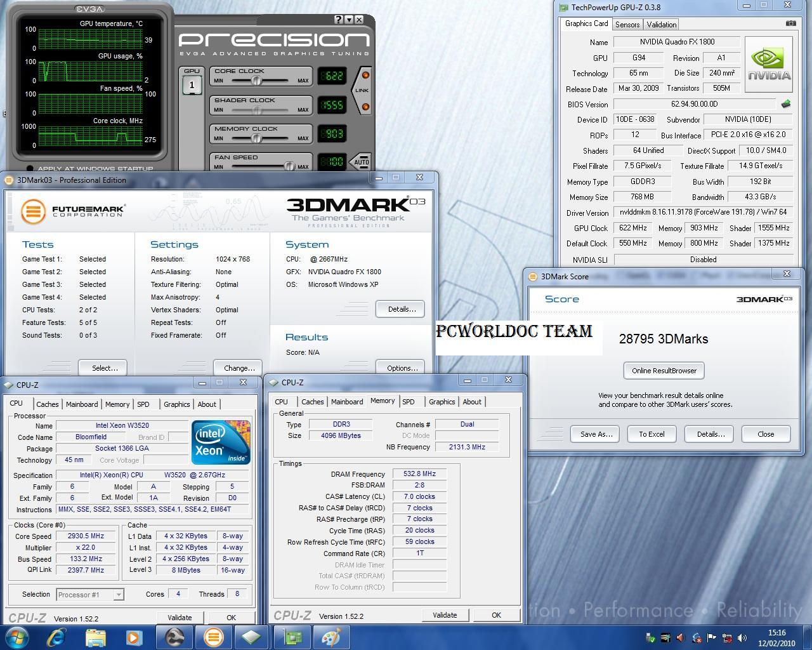Click Precision minimize down-arrow icon
This screenshot has width=812, height=650.
pyautogui.click(x=348, y=20)
